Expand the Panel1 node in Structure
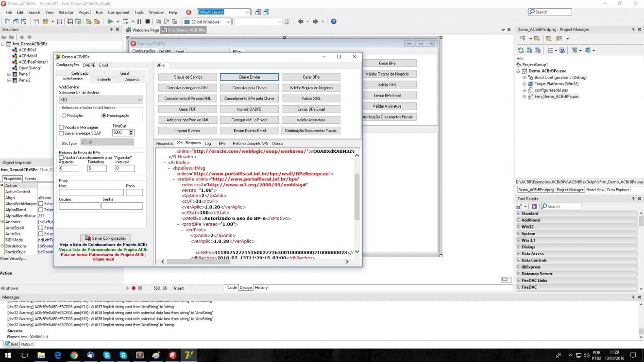Viewport: 644px width, 362px height. tap(9, 74)
